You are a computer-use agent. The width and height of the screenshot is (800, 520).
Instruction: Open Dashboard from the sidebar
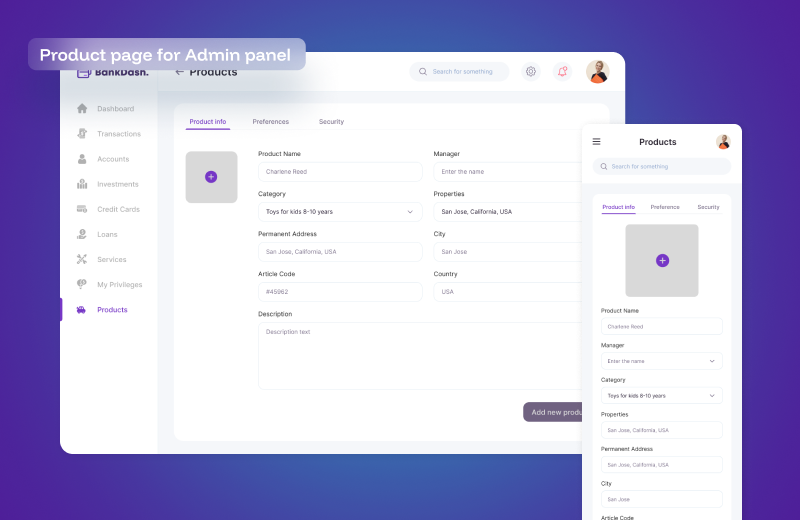point(115,109)
